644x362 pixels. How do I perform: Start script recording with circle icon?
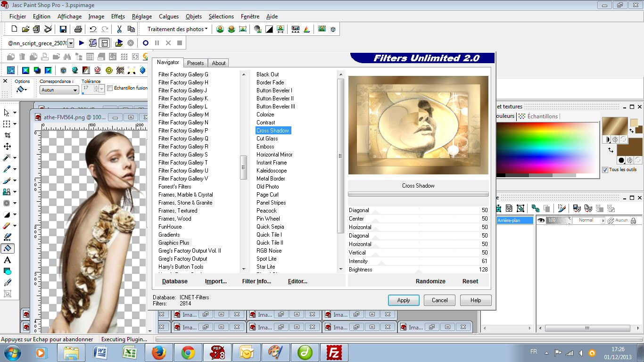pyautogui.click(x=146, y=43)
